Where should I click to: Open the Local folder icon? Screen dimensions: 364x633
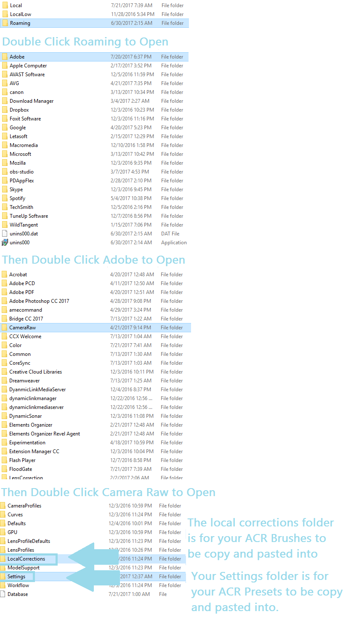[5, 5]
